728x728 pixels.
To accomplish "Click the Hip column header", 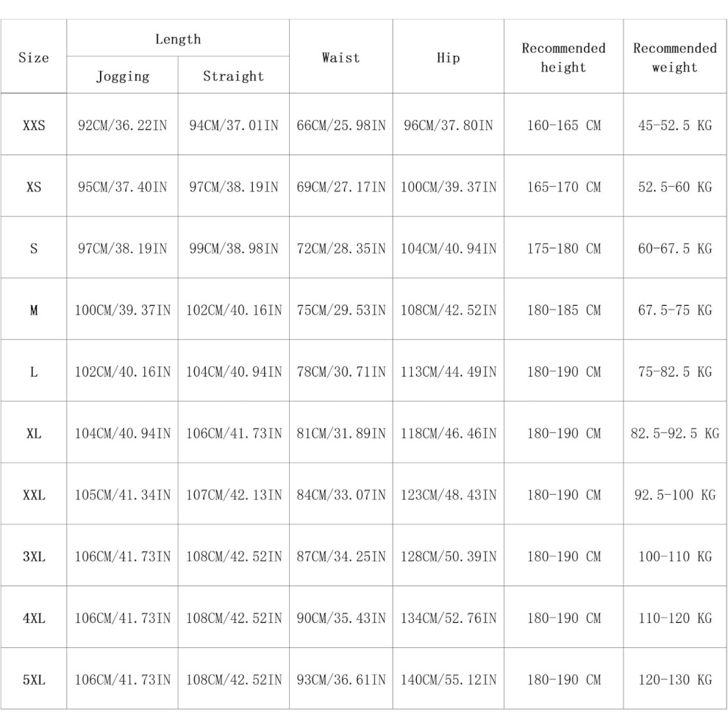I will [x=448, y=57].
